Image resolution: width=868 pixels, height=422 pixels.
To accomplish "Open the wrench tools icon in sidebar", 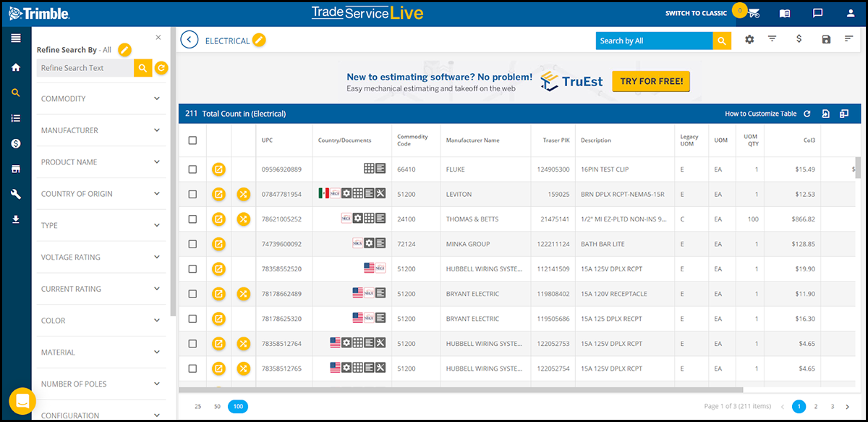I will (15, 194).
